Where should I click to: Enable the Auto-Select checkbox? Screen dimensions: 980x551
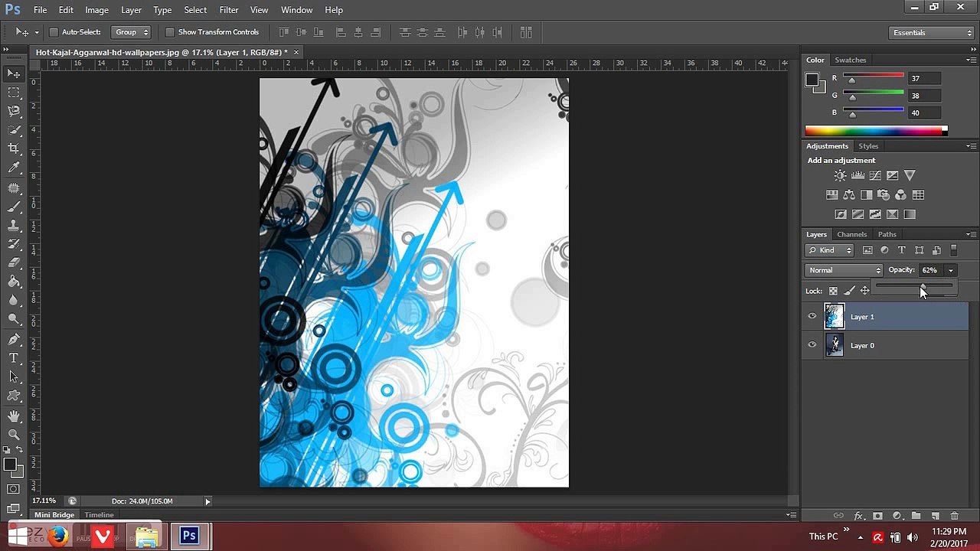pos(54,32)
